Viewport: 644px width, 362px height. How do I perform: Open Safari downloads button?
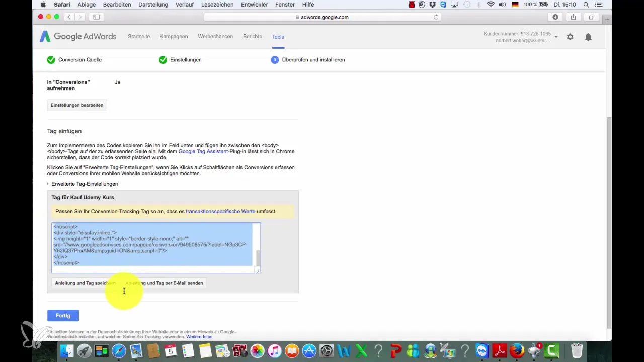click(555, 17)
